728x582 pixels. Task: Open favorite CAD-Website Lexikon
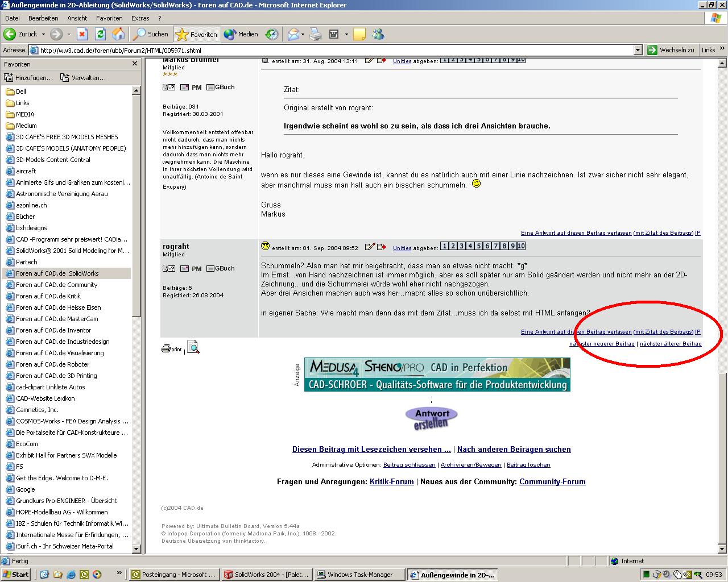[40, 398]
